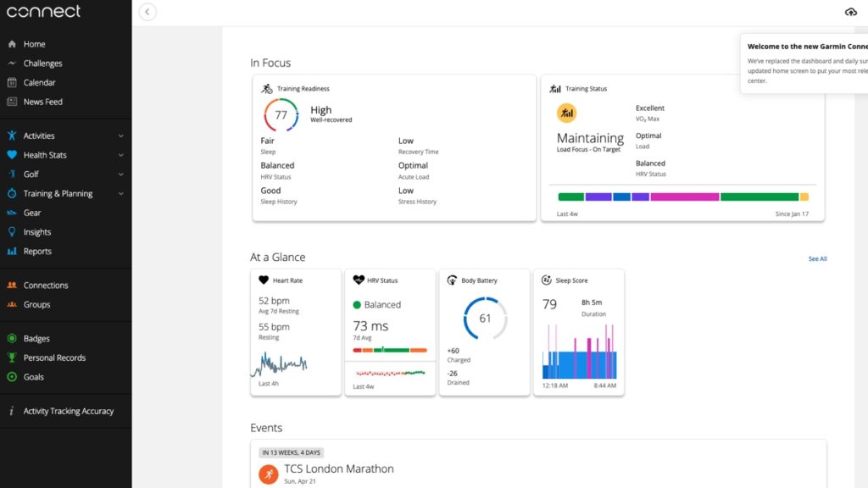
Task: Click the Body Battery progress ring
Action: (x=484, y=319)
